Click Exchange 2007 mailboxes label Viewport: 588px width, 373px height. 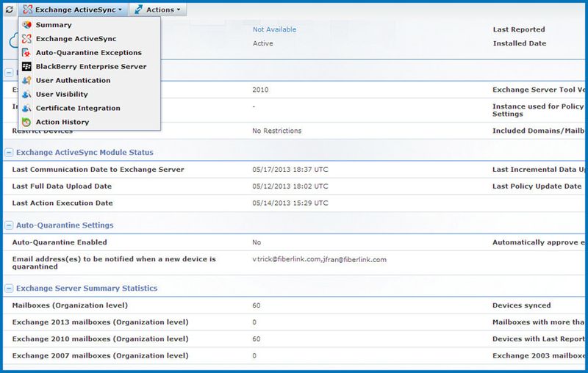point(100,356)
